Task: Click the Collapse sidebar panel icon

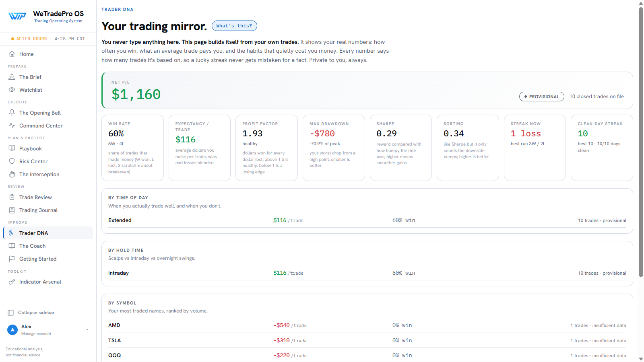Action: (x=11, y=313)
